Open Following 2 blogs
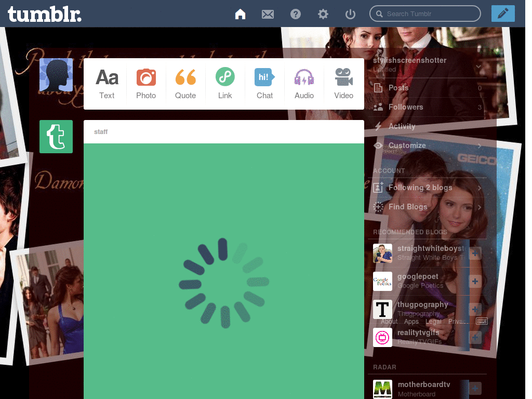 tap(428, 188)
